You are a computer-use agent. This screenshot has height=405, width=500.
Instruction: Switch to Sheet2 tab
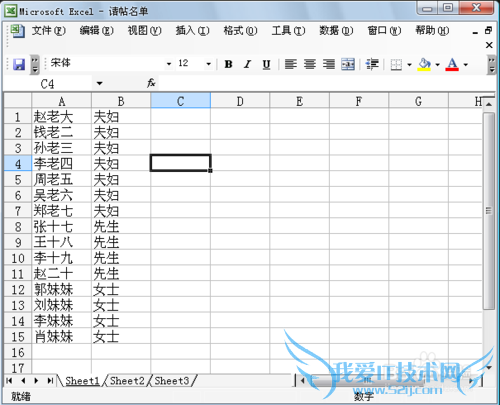pyautogui.click(x=127, y=381)
